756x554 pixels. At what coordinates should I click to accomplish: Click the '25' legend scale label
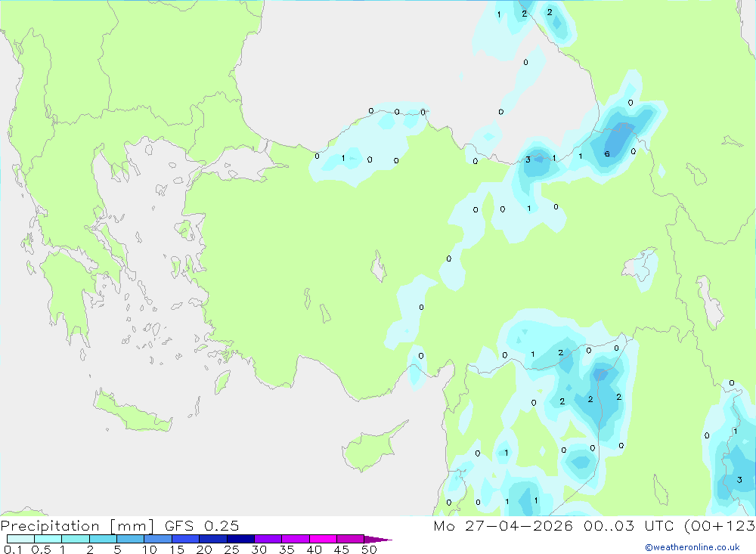[231, 549]
